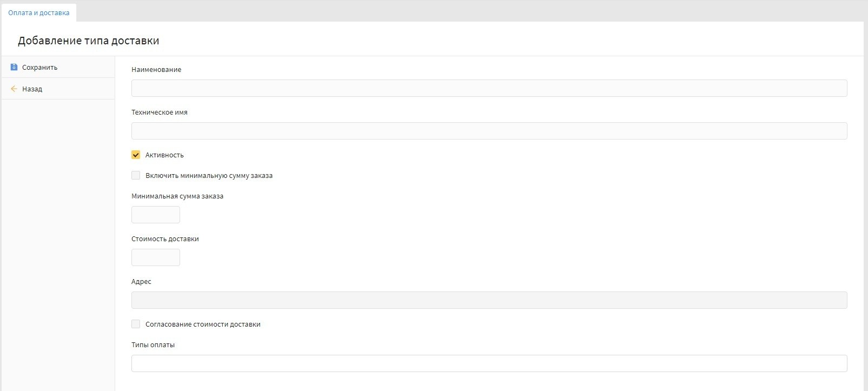
Task: Click the Типы оплаты field label
Action: [x=153, y=345]
